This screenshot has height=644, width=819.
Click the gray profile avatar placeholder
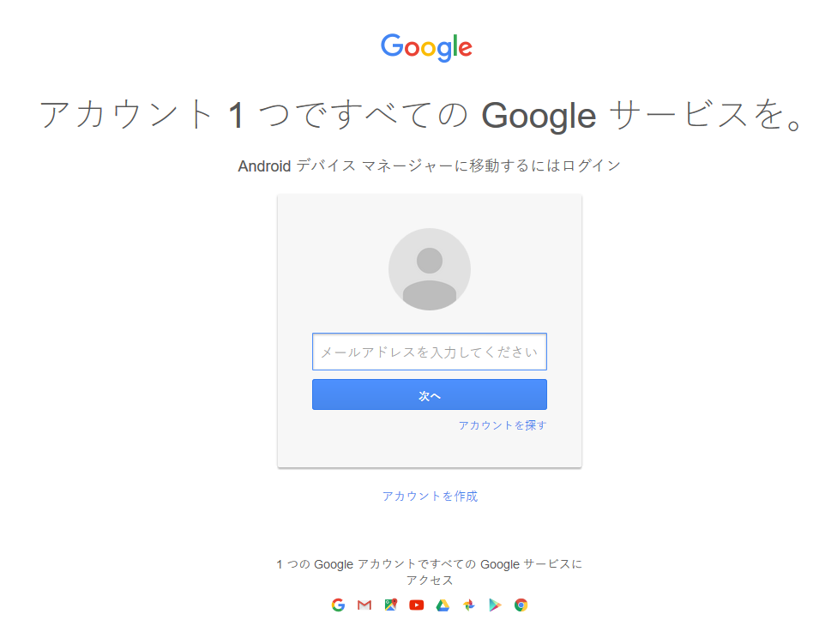click(x=429, y=268)
